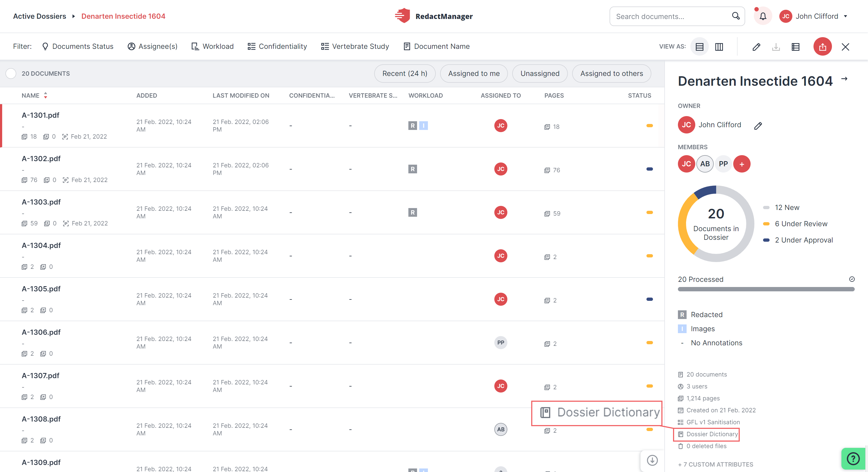
Task: Click the 12 New status legend
Action: [781, 207]
